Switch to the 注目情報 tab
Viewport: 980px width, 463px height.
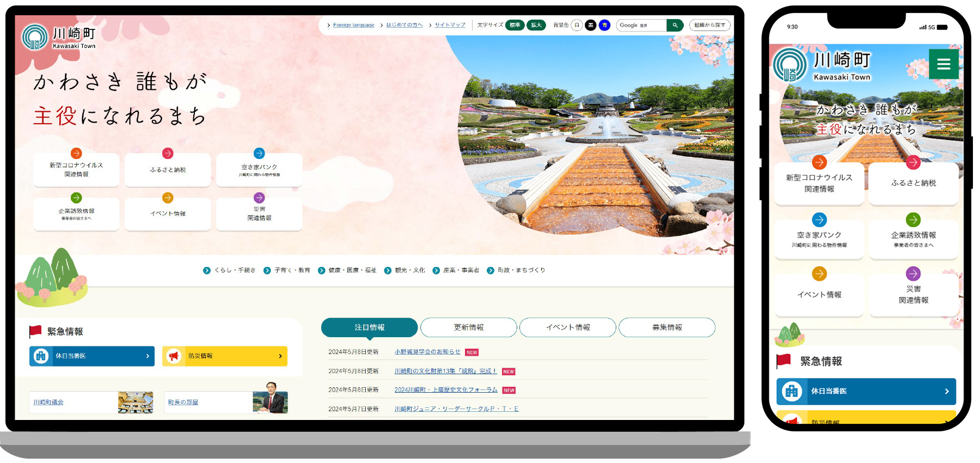pyautogui.click(x=370, y=327)
